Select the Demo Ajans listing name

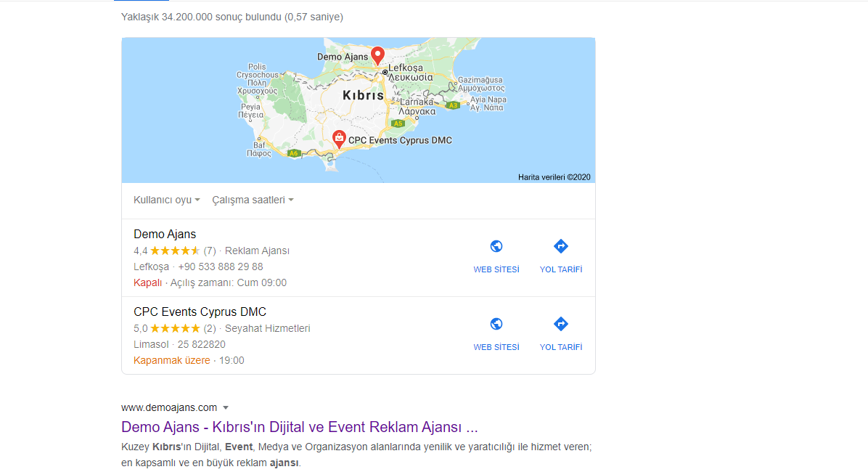tap(165, 235)
